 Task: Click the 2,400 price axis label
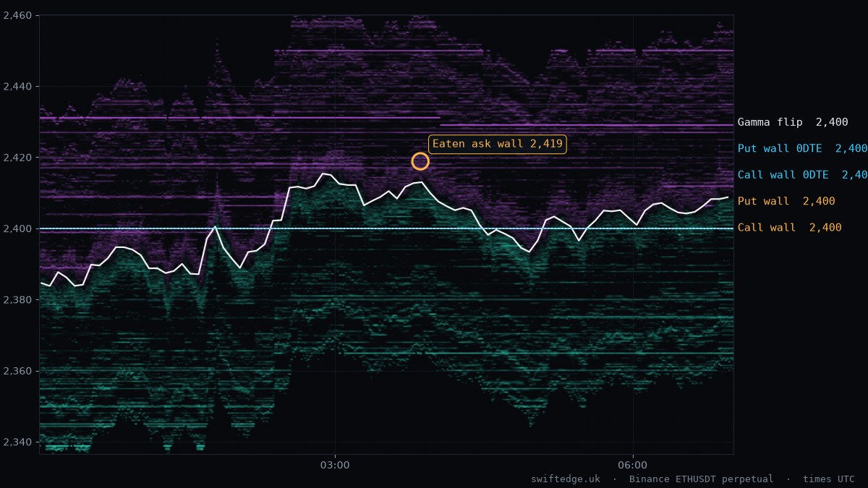17,228
